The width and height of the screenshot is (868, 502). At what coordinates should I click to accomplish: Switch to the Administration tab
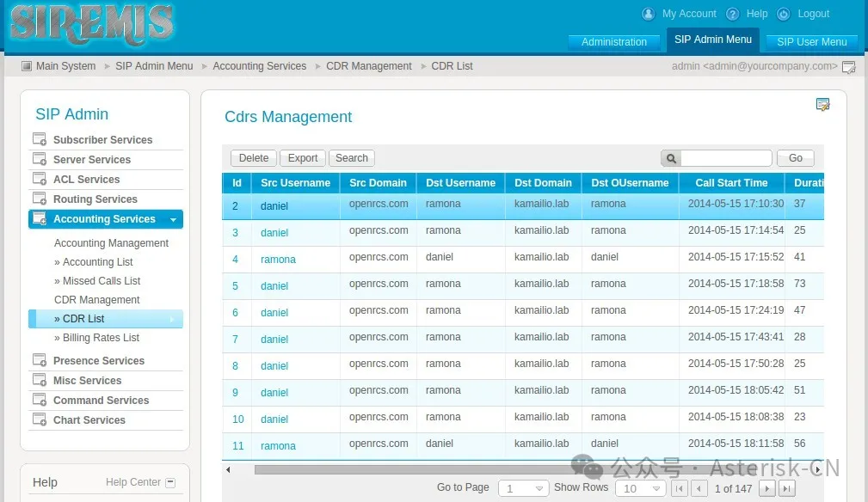pyautogui.click(x=614, y=42)
